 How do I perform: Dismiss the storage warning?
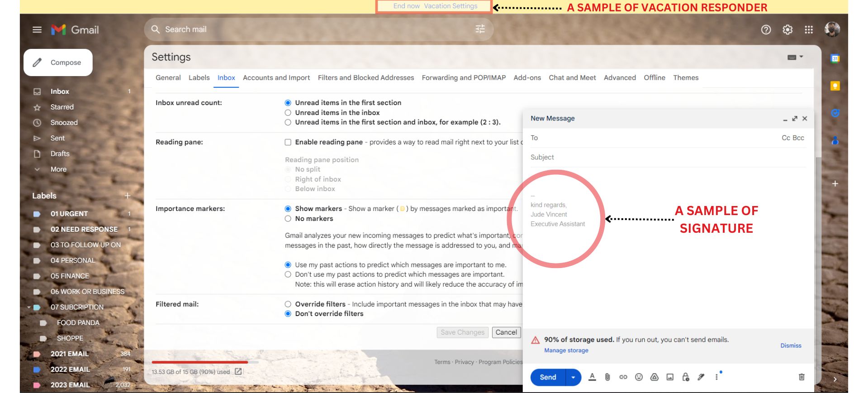click(791, 345)
